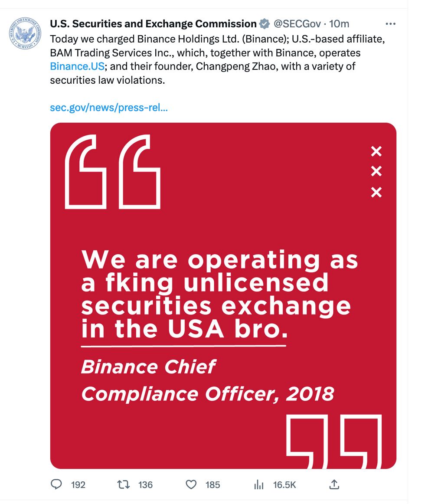The image size is (425, 504).
Task: Click the 192 replies count
Action: pyautogui.click(x=78, y=485)
